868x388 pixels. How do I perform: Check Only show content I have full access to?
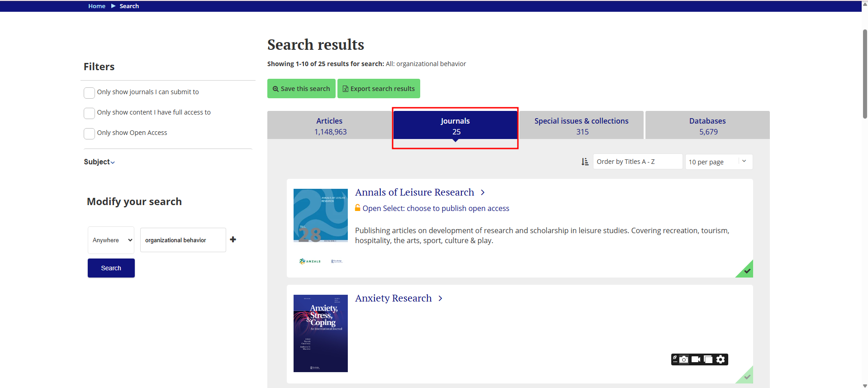point(90,113)
